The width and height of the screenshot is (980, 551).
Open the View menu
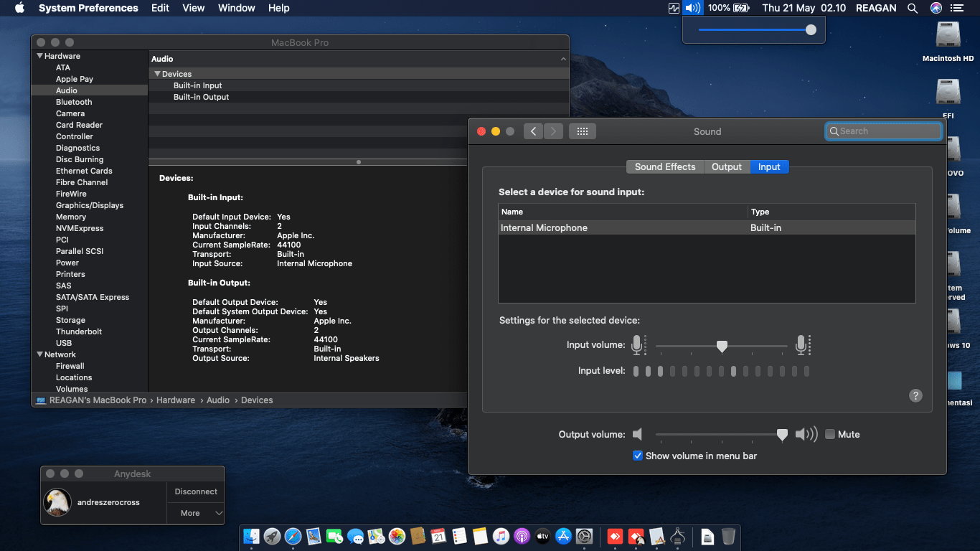pos(194,8)
